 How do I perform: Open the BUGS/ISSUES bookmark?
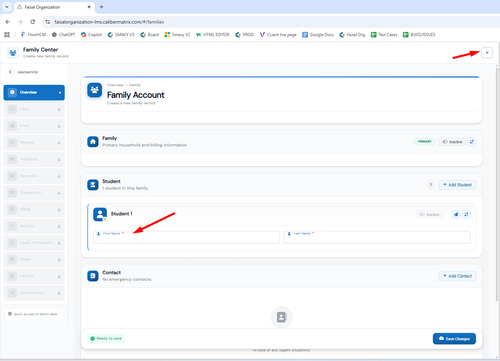419,34
